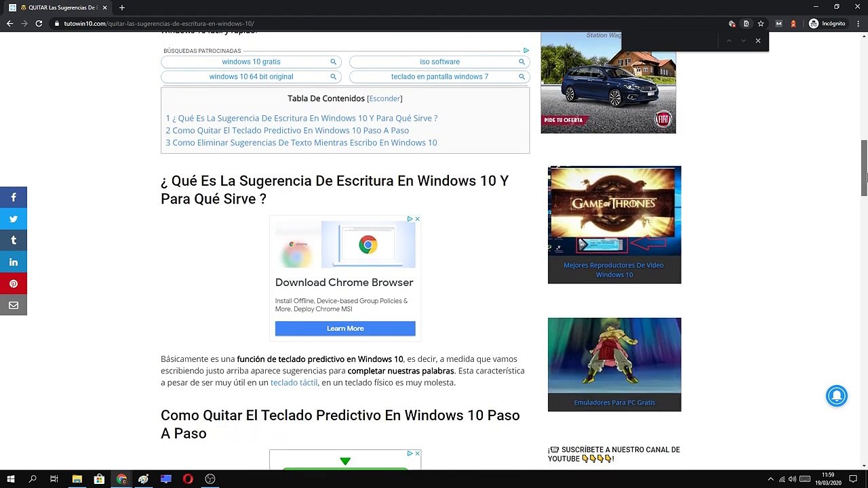Share the article on LinkedIn
Viewport: 868px width, 488px height.
point(13,262)
